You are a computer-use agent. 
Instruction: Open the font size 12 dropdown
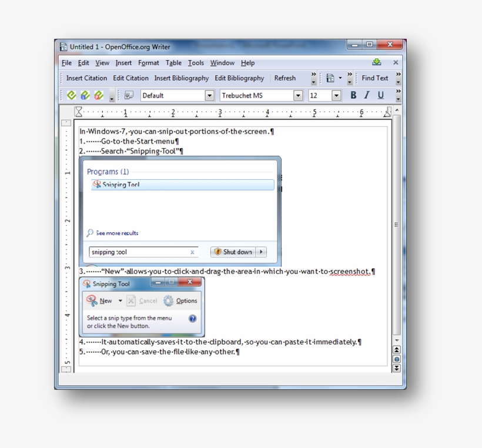pos(336,95)
